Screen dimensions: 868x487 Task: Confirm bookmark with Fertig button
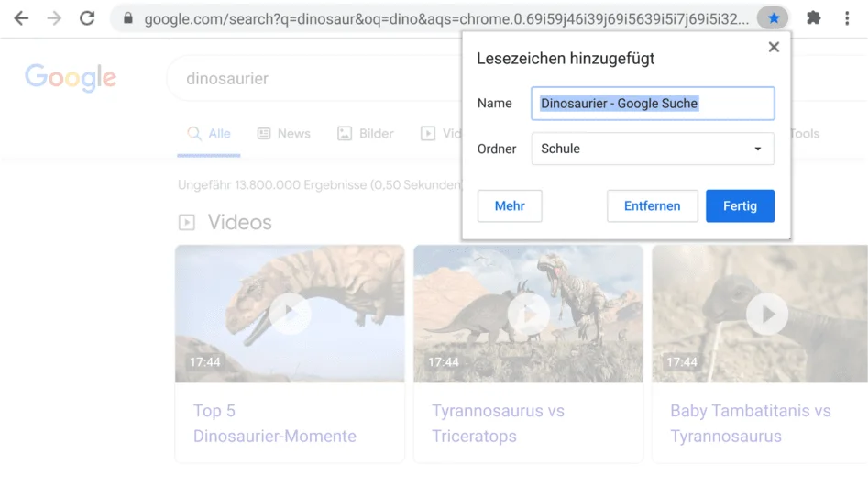740,206
